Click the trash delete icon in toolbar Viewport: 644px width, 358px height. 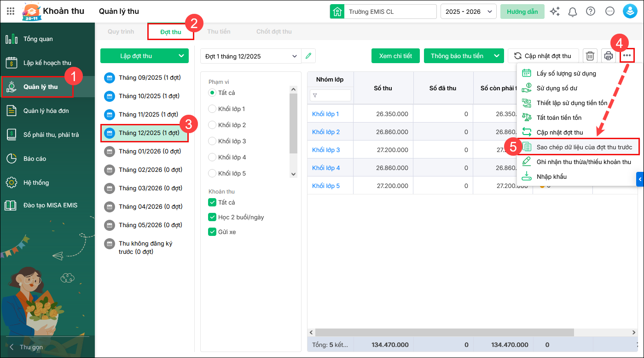(x=590, y=56)
